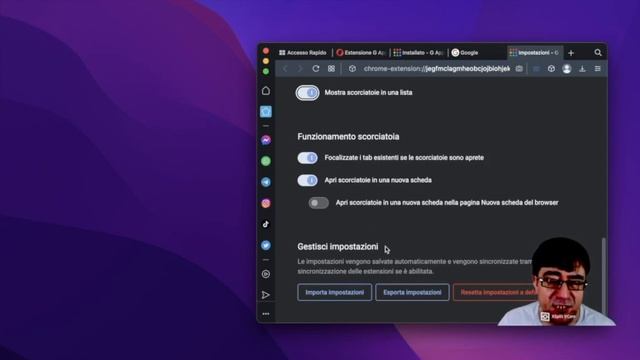Open the Easy Setup menu icon

(598, 69)
